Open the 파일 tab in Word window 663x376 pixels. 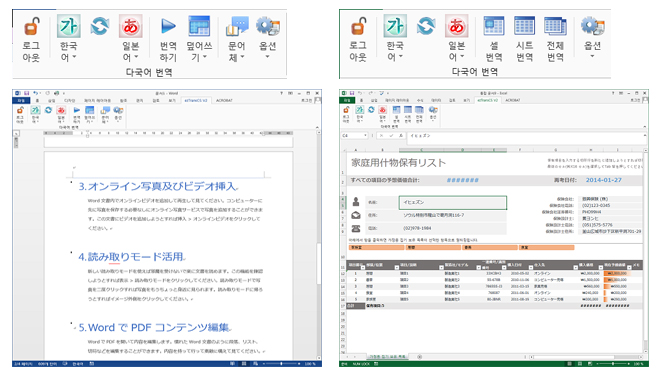(21, 101)
